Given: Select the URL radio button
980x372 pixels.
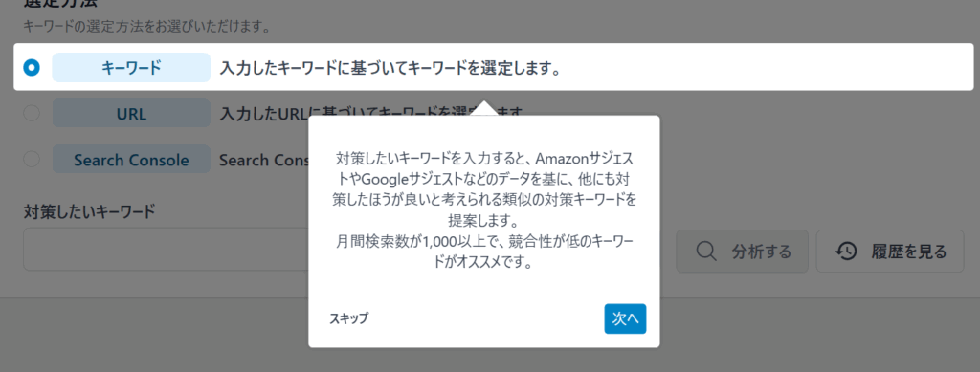Looking at the screenshot, I should click(32, 113).
